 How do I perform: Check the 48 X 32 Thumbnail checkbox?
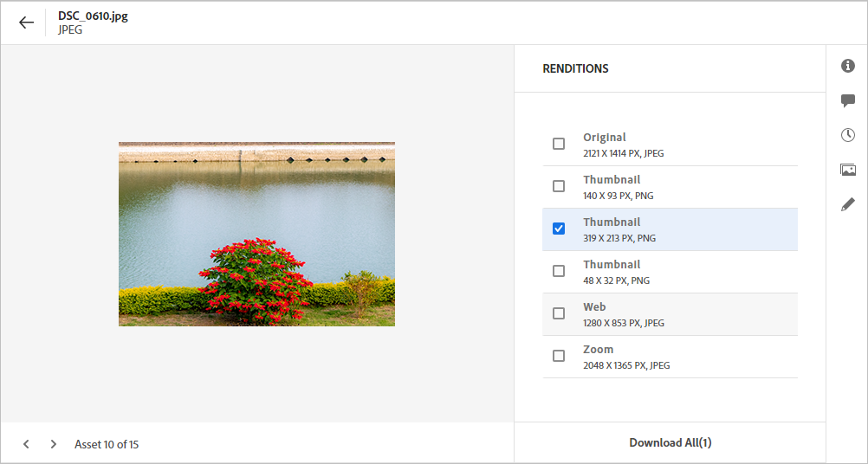[559, 271]
